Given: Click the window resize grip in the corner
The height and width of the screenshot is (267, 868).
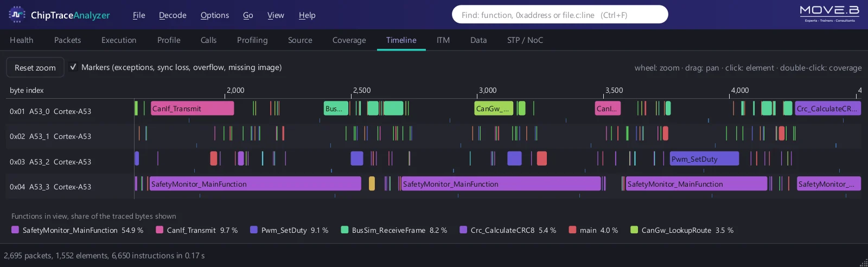Looking at the screenshot, I should pos(864,263).
